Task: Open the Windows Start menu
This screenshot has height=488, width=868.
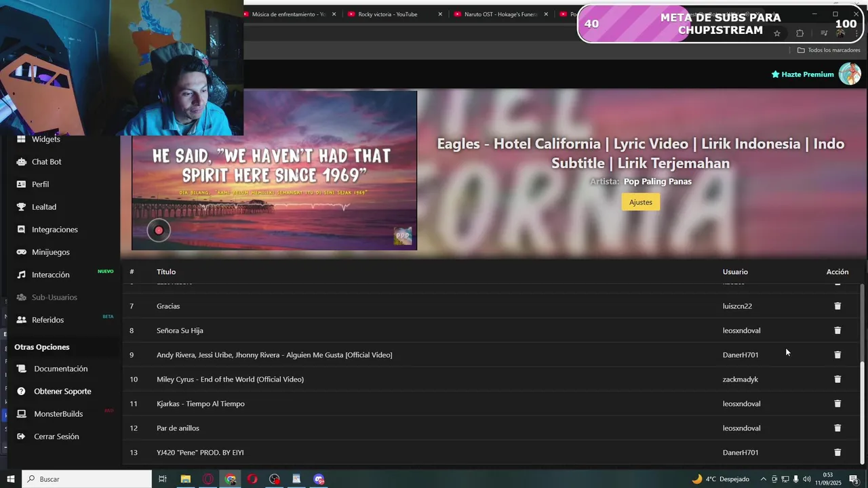Action: click(10, 479)
